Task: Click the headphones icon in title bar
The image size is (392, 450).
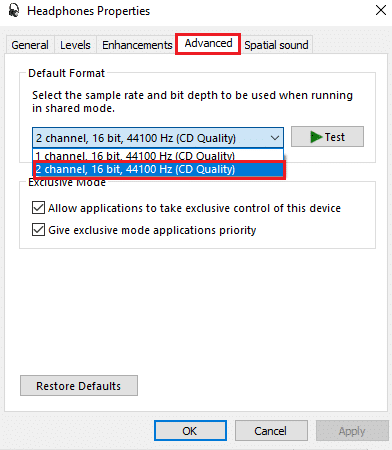Action: tap(14, 11)
